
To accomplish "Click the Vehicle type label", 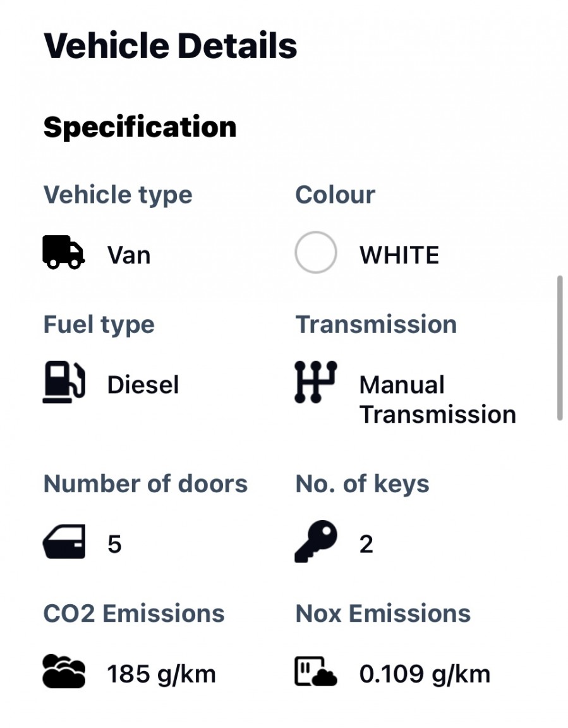I will [118, 195].
